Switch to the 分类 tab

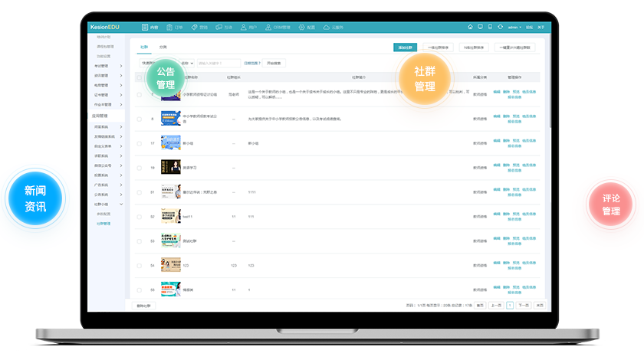pos(163,47)
